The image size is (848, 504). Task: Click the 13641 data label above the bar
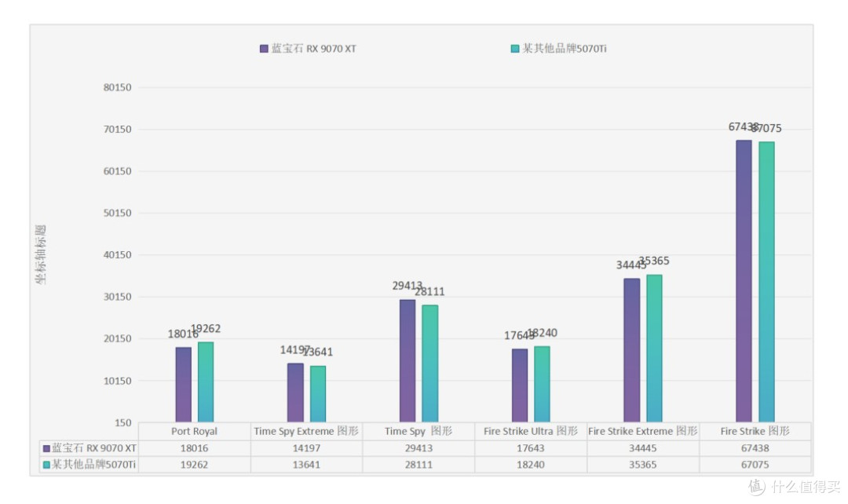coord(318,352)
